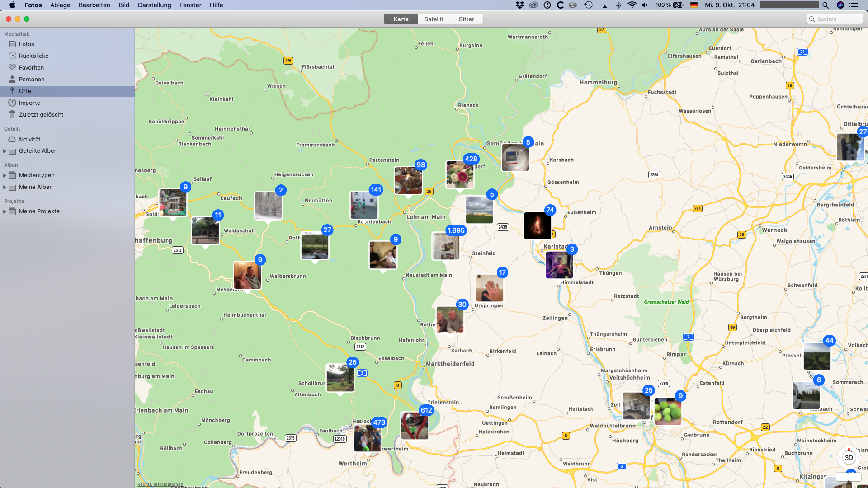Zoom in with the plus button
The image size is (868, 488).
click(855, 477)
